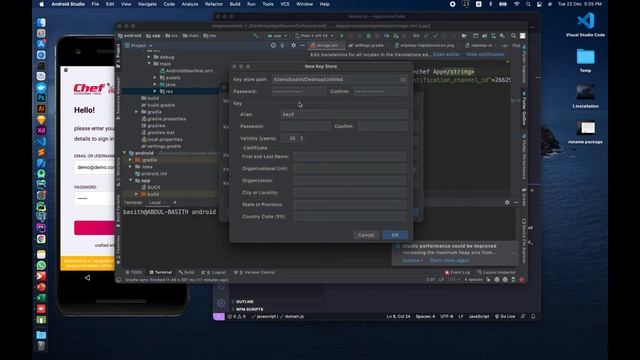Click the Open editor link
This screenshot has height=360, width=640.
(x=446, y=54)
